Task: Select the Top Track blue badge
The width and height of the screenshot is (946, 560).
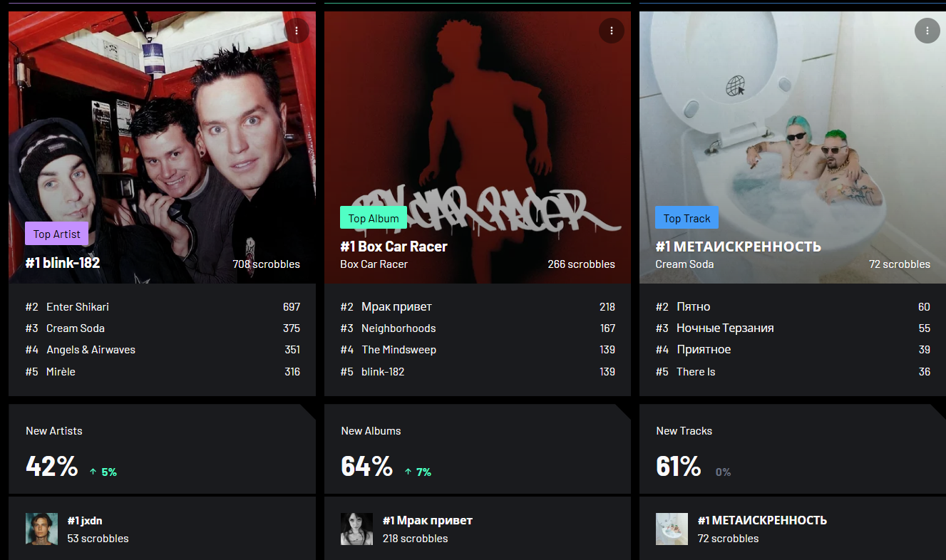Action: click(x=687, y=218)
